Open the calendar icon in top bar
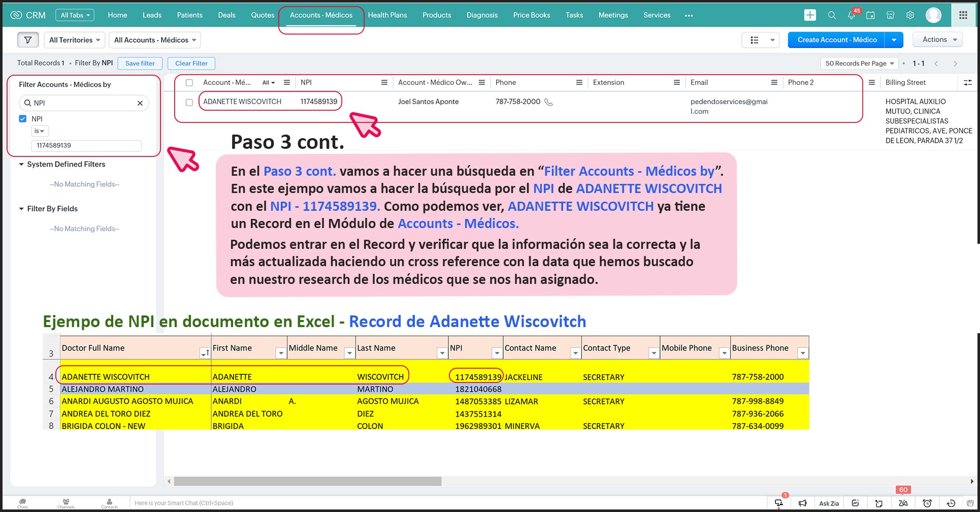Screen dimensions: 980x512 pos(870,15)
